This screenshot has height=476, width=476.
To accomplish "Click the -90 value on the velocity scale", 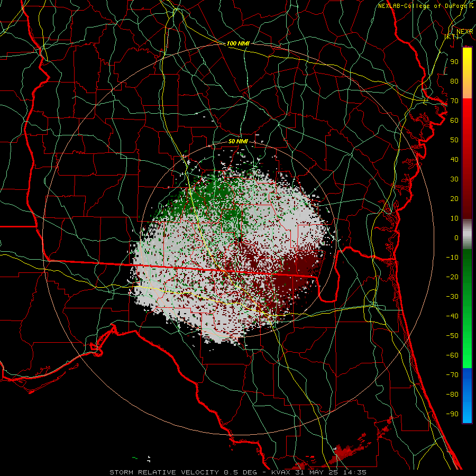I will (x=452, y=414).
